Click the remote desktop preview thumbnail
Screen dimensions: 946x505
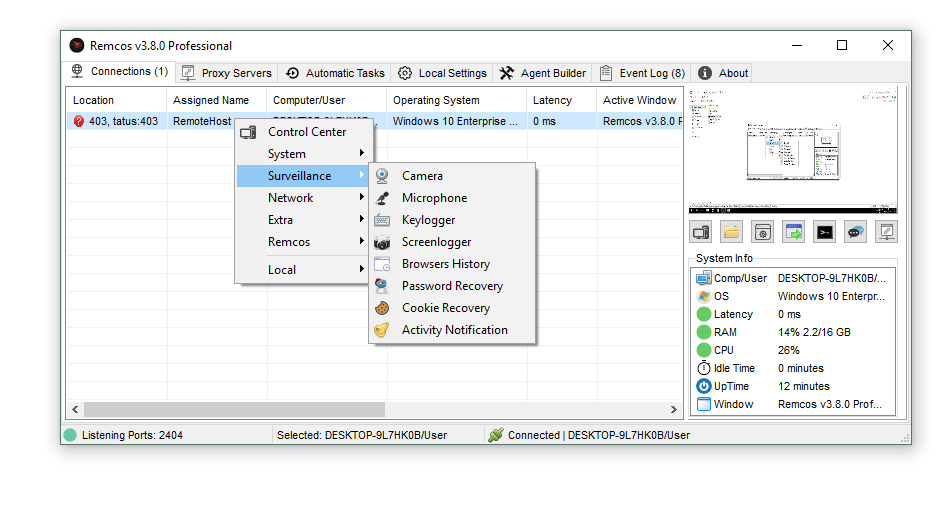point(792,150)
